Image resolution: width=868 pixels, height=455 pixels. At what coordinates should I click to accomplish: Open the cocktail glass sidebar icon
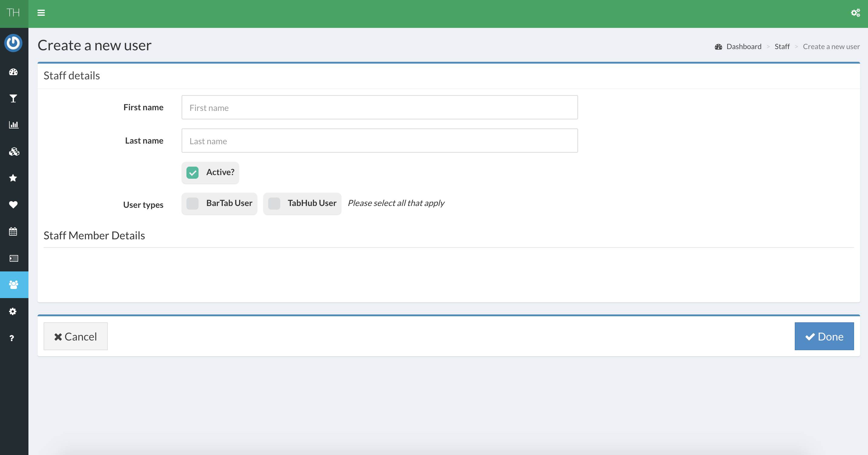(x=14, y=98)
